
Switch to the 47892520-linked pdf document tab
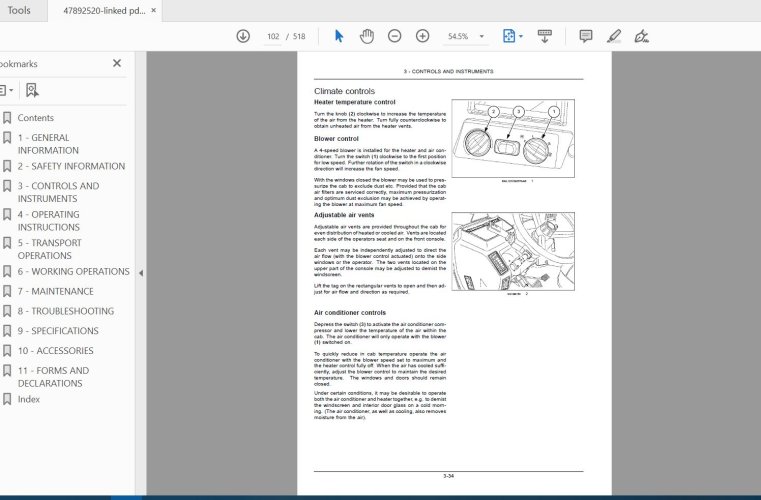pyautogui.click(x=104, y=11)
